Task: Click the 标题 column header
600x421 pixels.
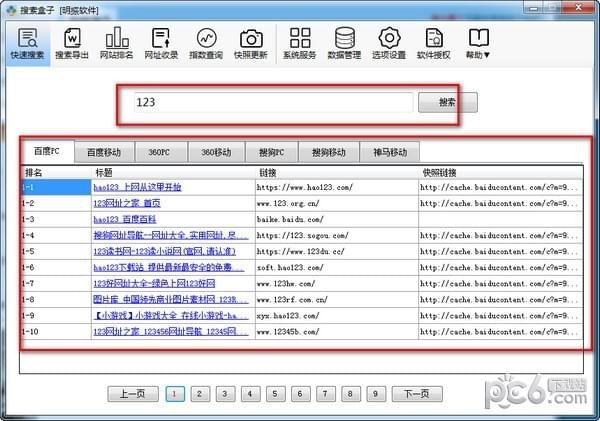Action: click(x=173, y=173)
